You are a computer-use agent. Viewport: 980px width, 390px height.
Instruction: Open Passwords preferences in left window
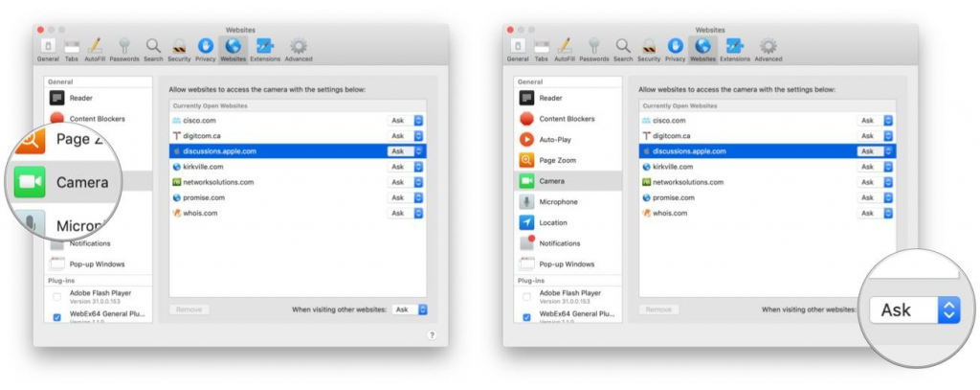124,50
